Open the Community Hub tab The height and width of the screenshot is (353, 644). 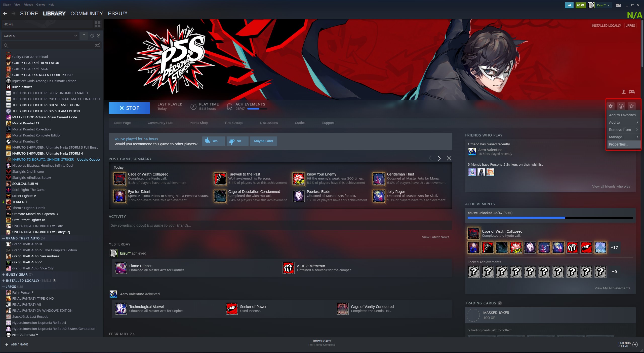click(x=160, y=123)
